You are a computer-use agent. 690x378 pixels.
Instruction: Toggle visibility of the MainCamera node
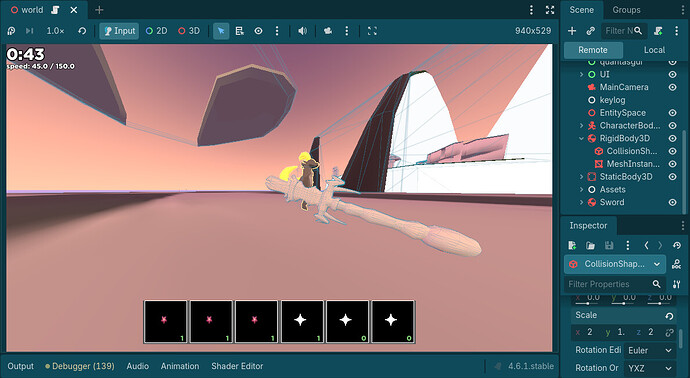tap(672, 87)
